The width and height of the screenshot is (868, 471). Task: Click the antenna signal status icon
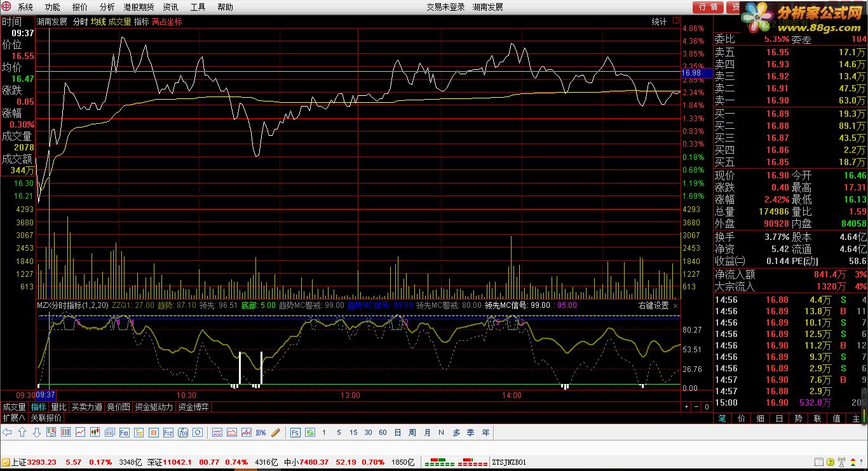pos(841,461)
